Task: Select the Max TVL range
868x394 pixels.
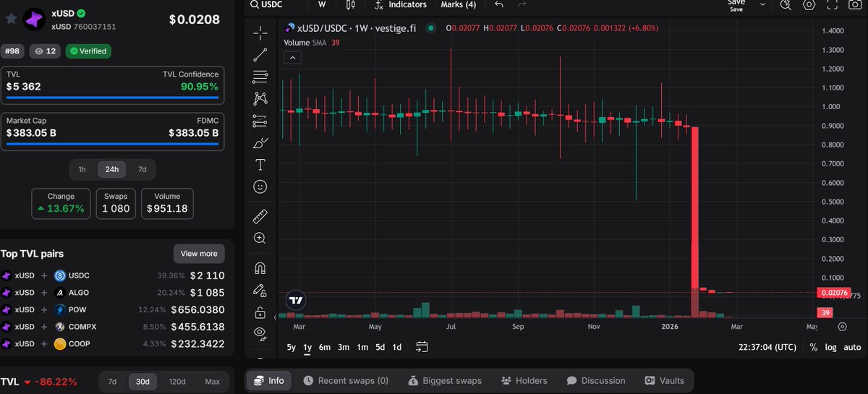Action: click(x=213, y=382)
